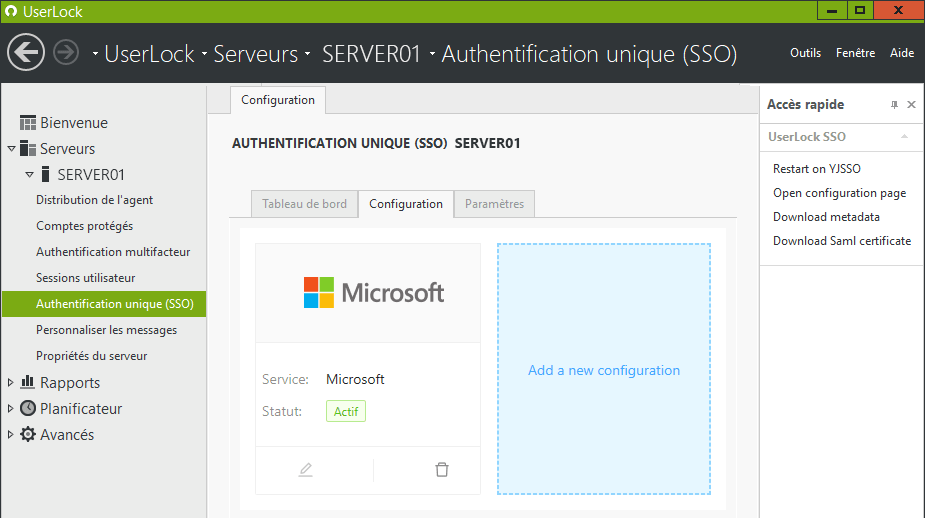Click the Rapports bar chart icon
This screenshot has width=925, height=518.
click(28, 382)
